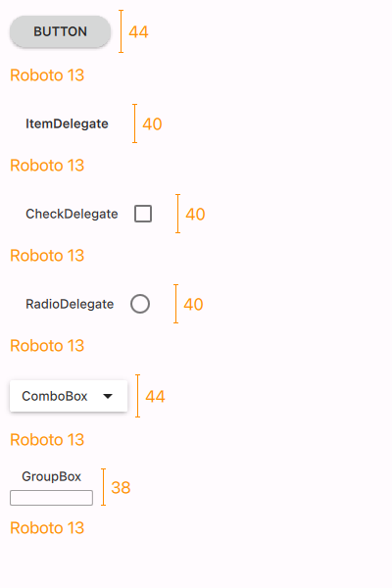The width and height of the screenshot is (392, 588).
Task: Click the Roboto 13 label under GroupBox
Action: [x=47, y=528]
